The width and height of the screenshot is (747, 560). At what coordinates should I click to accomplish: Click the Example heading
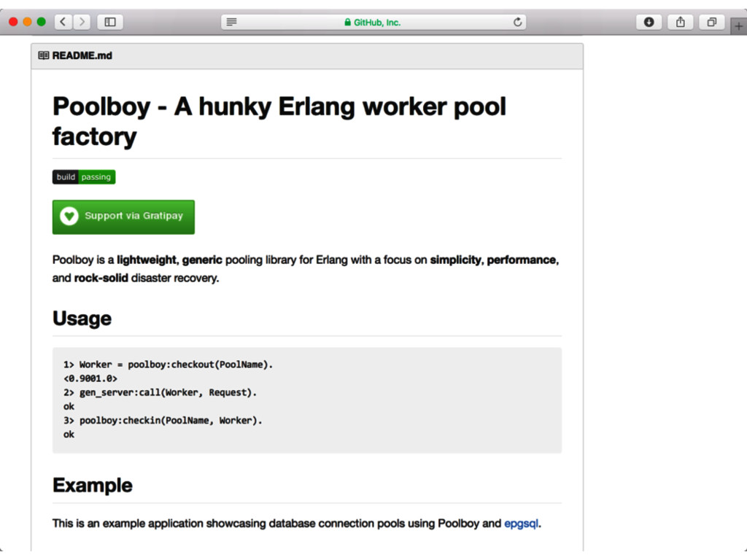point(93,485)
